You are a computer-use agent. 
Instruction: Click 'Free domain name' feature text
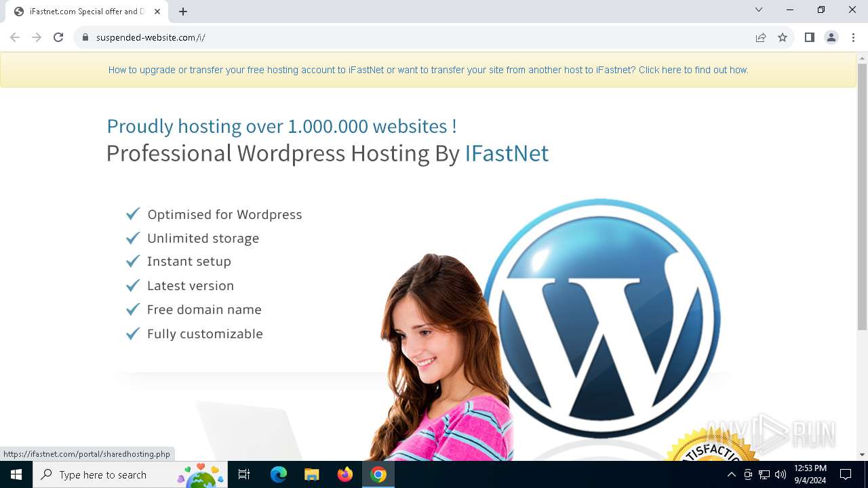204,309
